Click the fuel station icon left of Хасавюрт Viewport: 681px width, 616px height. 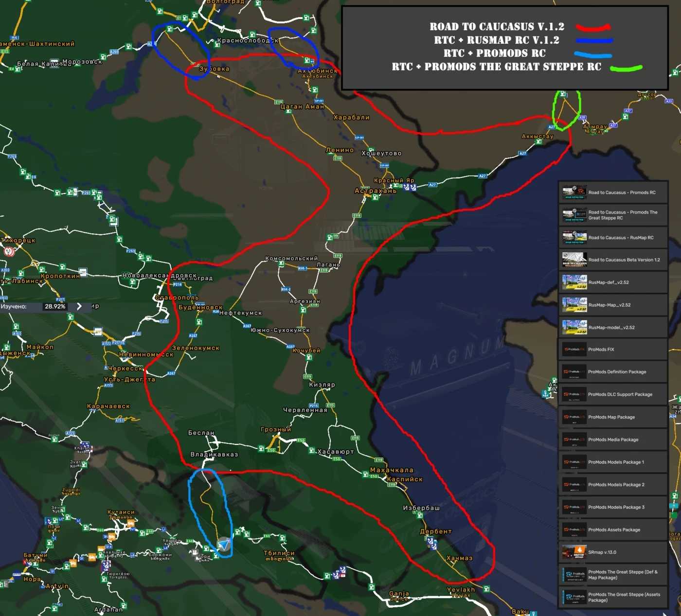(312, 451)
